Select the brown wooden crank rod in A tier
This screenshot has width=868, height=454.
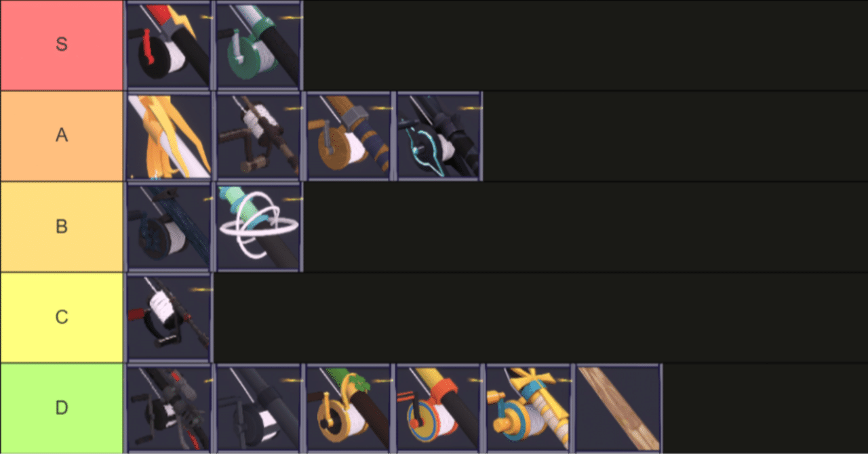(259, 136)
